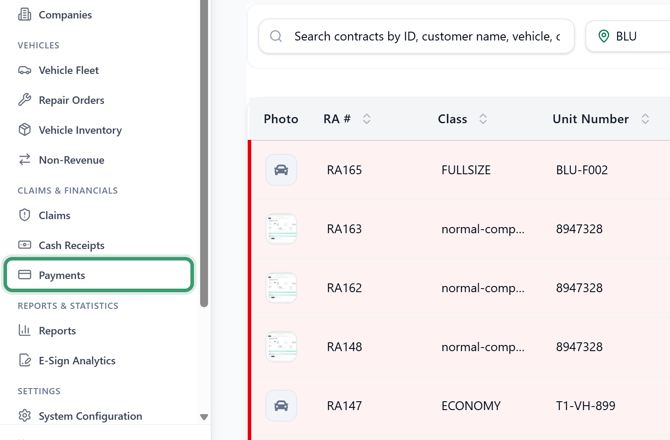
Task: Click unit 8947328 in RA162 row
Action: (x=579, y=288)
